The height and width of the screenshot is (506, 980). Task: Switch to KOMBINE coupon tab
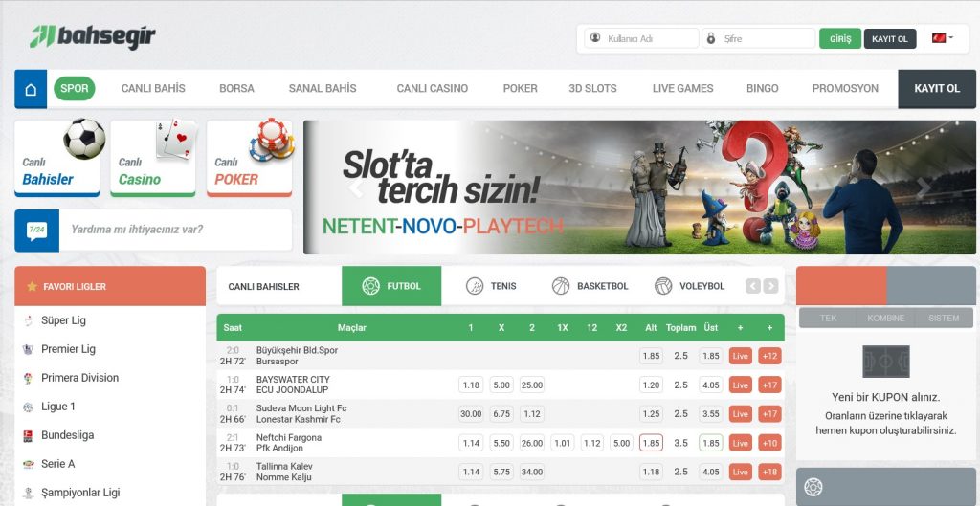pyautogui.click(x=885, y=318)
